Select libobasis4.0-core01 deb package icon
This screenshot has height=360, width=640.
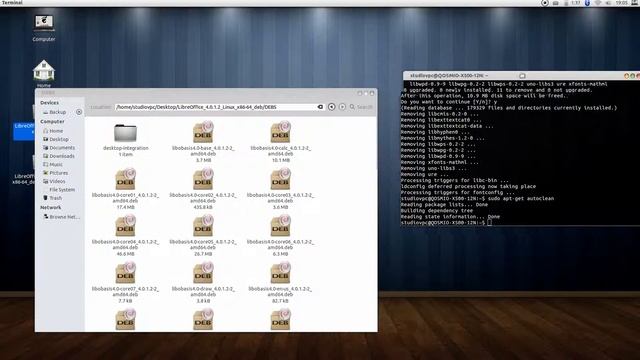pyautogui.click(x=125, y=179)
